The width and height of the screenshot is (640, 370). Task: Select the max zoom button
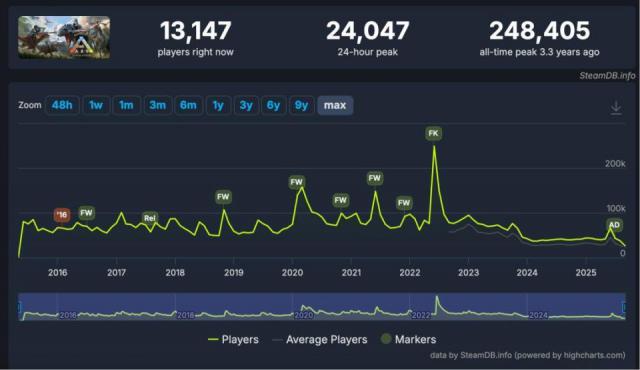pos(335,105)
